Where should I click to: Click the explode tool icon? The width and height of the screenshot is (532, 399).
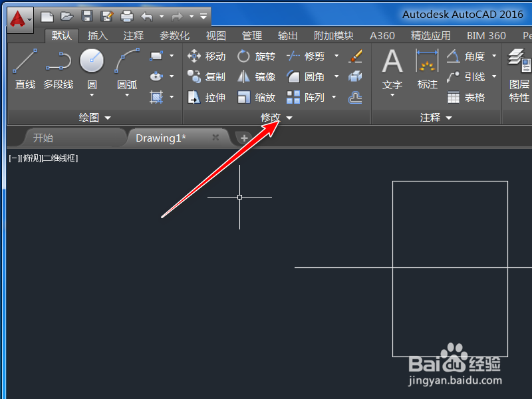[x=355, y=76]
